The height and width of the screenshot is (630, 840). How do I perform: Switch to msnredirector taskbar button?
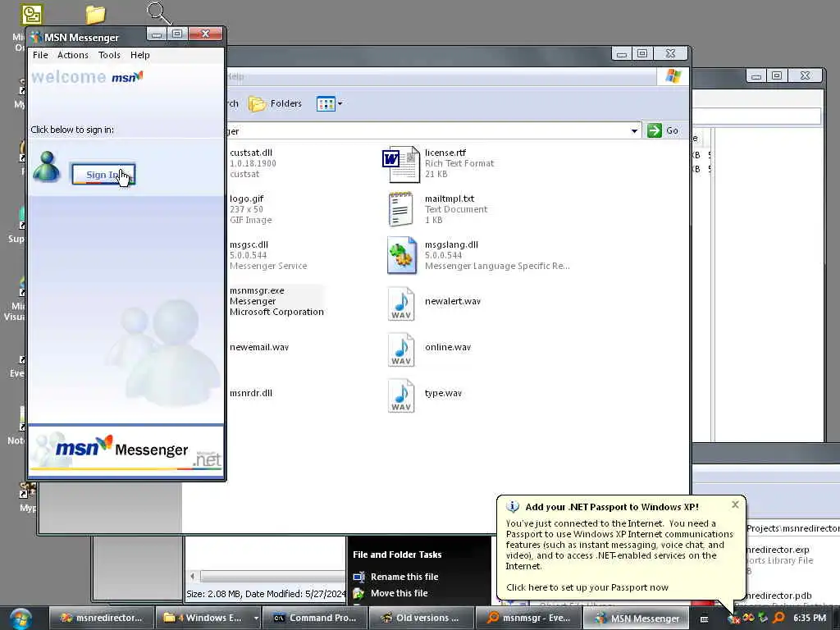tap(101, 618)
